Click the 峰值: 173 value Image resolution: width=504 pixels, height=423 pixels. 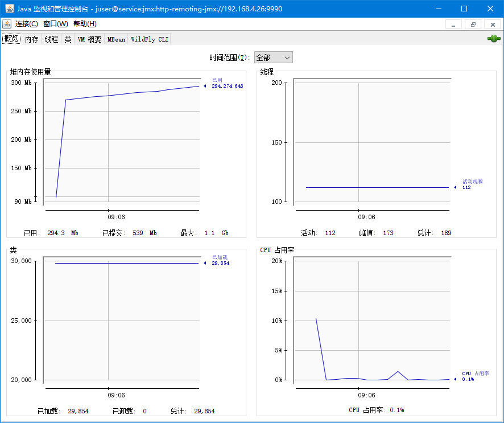tap(376, 233)
